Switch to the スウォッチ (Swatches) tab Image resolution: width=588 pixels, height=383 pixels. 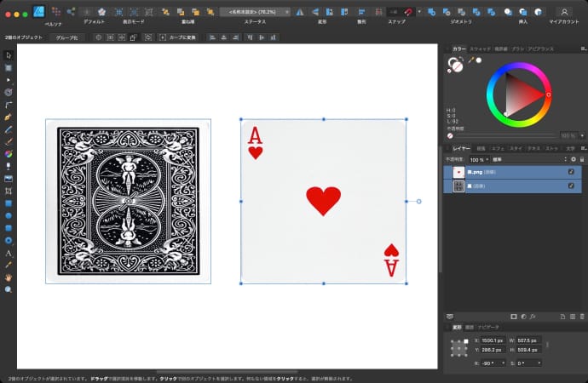click(478, 49)
